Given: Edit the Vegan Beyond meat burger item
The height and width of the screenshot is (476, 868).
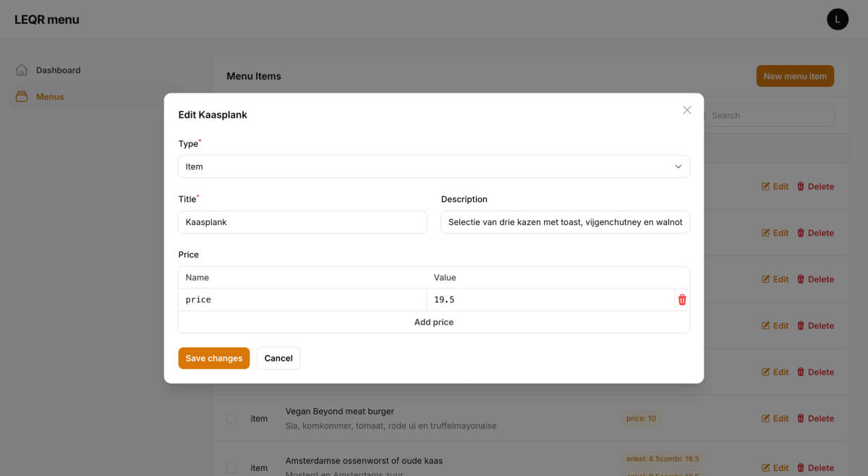Looking at the screenshot, I should pyautogui.click(x=775, y=418).
